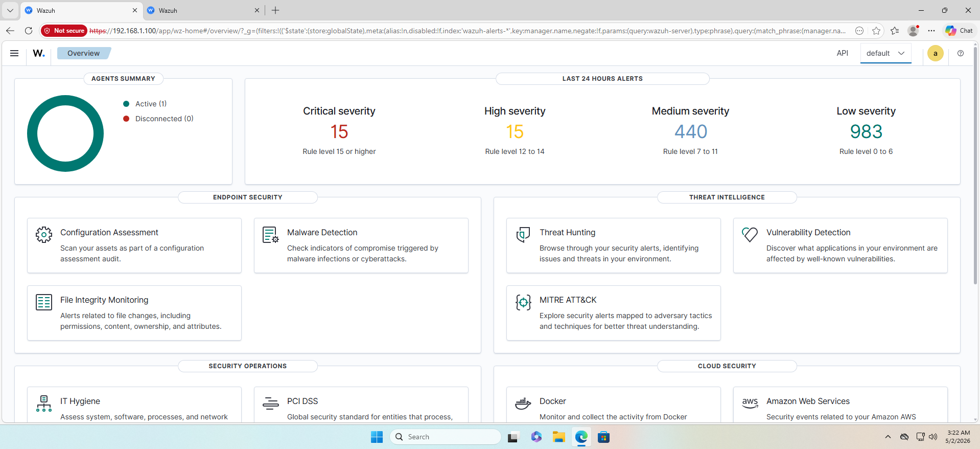980x449 pixels.
Task: Click the Windows taskbar Search box
Action: click(446, 437)
